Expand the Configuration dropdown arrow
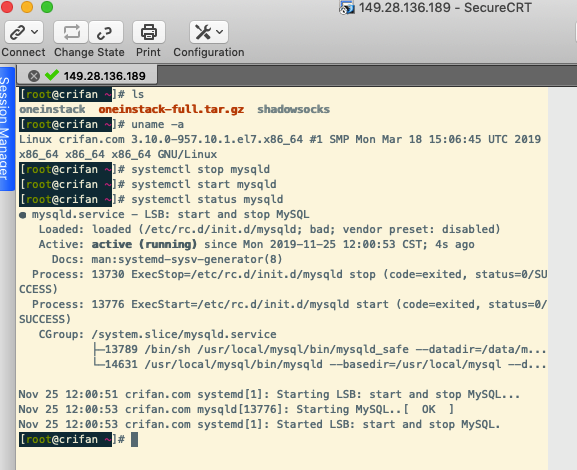The width and height of the screenshot is (577, 470). 220,32
